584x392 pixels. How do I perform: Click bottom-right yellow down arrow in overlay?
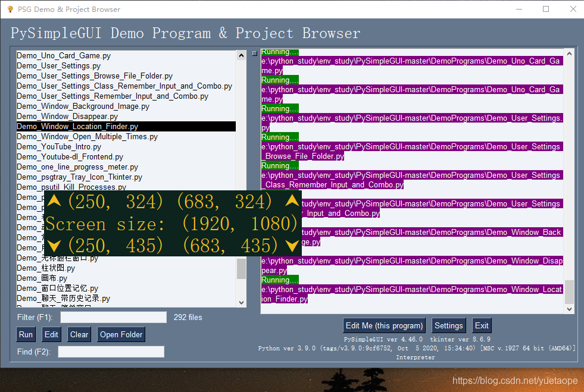coord(292,245)
